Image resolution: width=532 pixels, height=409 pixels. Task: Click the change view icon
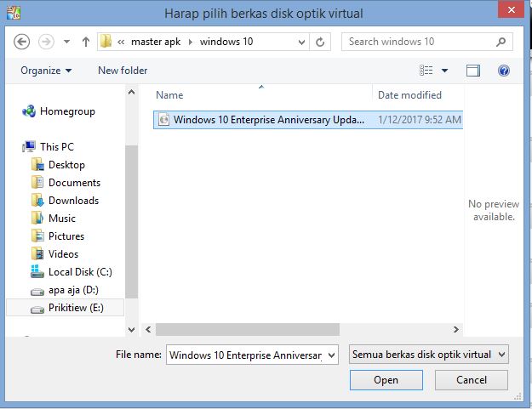click(x=426, y=71)
